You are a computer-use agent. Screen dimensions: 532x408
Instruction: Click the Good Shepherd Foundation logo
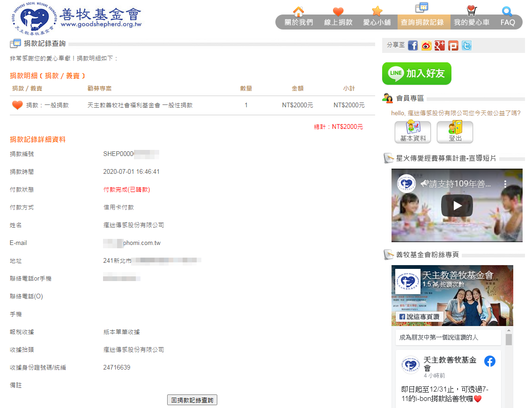coord(77,19)
